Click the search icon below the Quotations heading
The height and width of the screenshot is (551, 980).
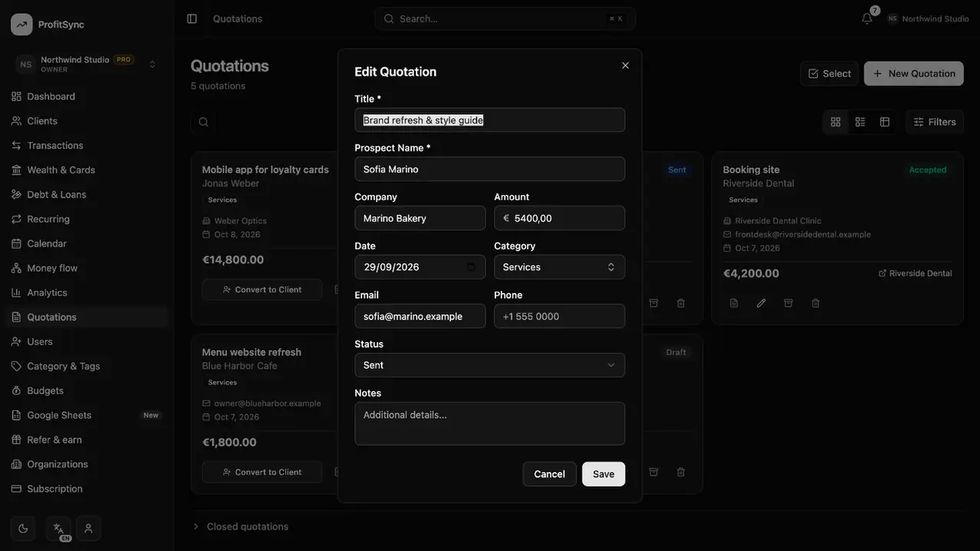(203, 122)
